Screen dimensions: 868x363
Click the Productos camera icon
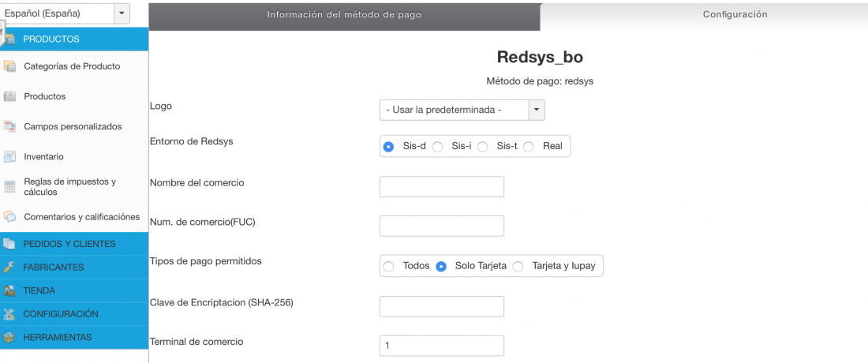click(9, 96)
